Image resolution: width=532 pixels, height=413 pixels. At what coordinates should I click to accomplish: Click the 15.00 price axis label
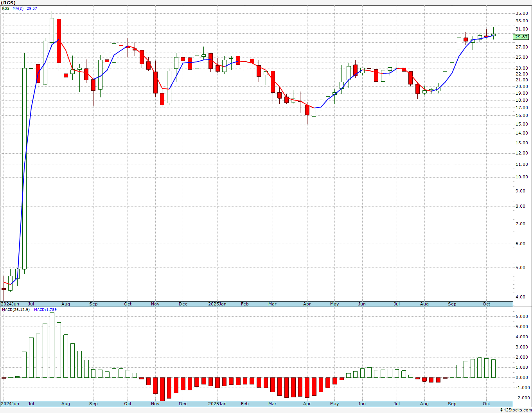[x=521, y=124]
